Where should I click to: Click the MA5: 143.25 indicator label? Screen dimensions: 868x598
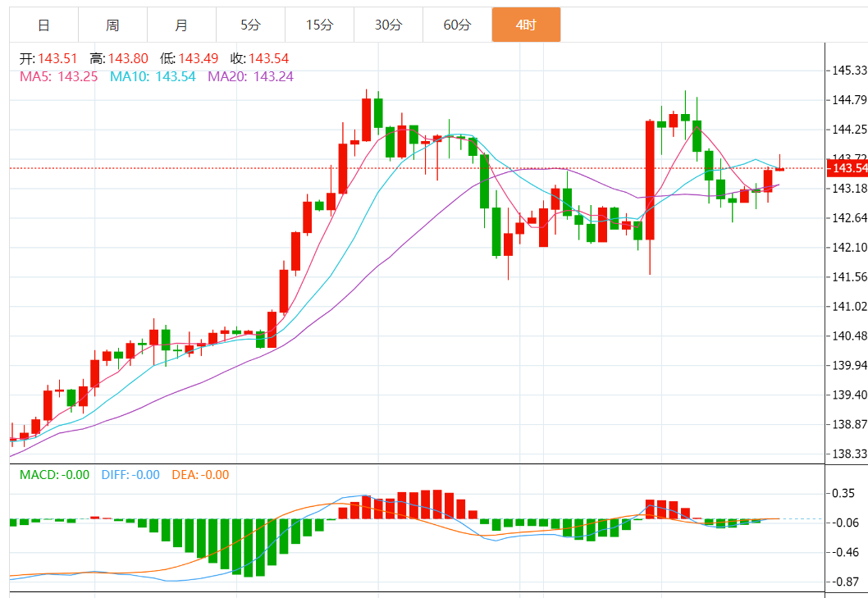pyautogui.click(x=58, y=76)
